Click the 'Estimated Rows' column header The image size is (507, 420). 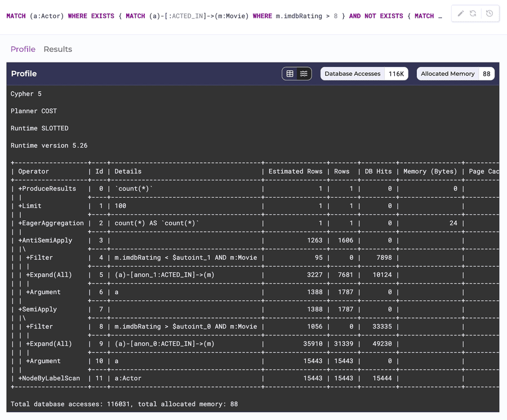295,171
